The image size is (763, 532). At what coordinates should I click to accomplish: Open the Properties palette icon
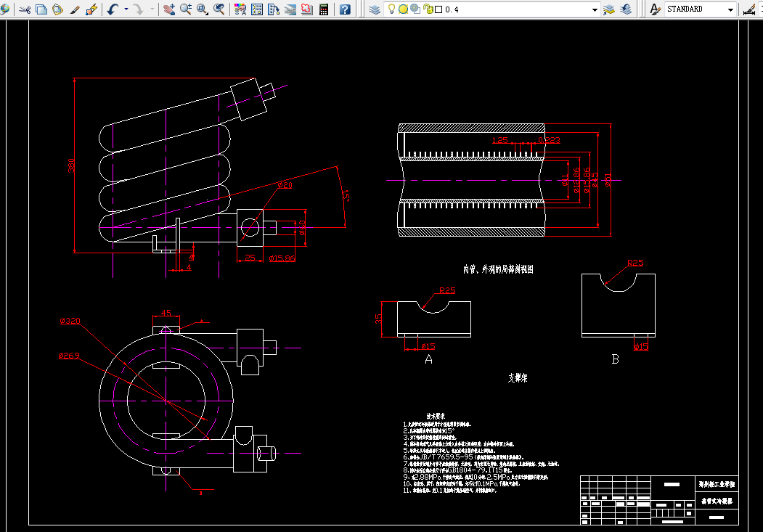pyautogui.click(x=240, y=9)
